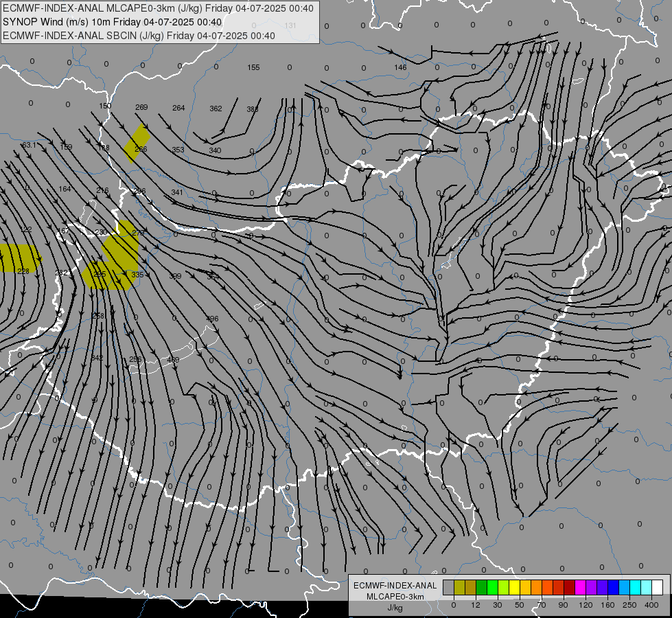Click map value 335

pos(137,275)
